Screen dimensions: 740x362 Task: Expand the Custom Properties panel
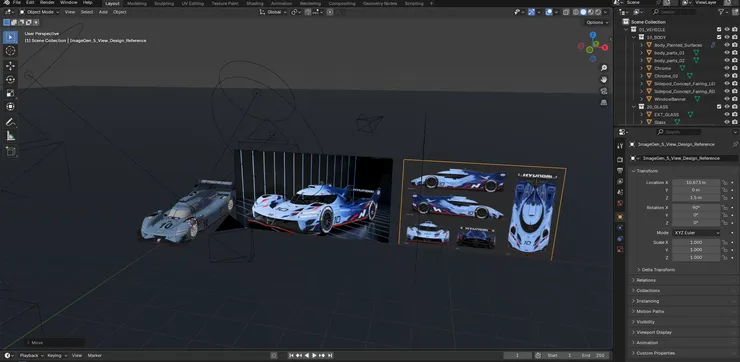pyautogui.click(x=655, y=353)
